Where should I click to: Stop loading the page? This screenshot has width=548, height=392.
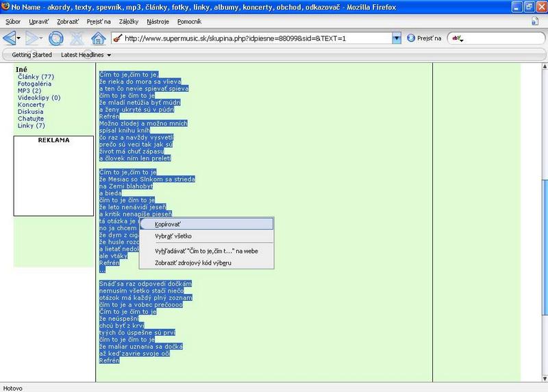point(77,38)
